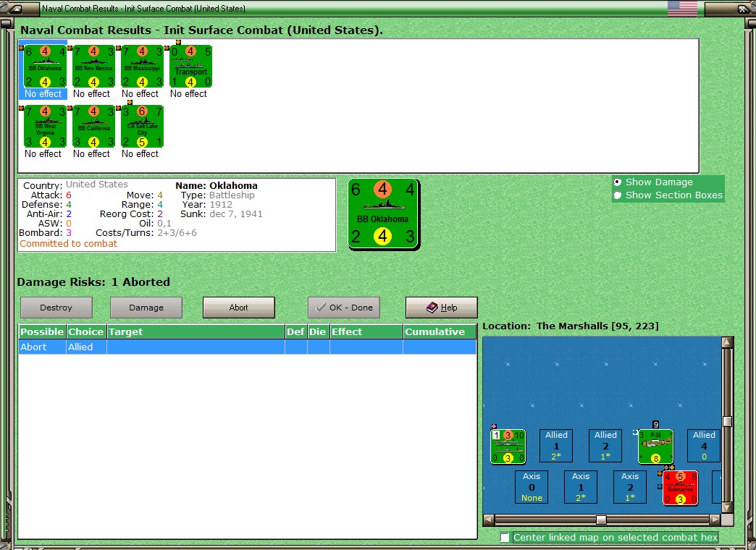Click the Allied 1 section box

pyautogui.click(x=556, y=446)
